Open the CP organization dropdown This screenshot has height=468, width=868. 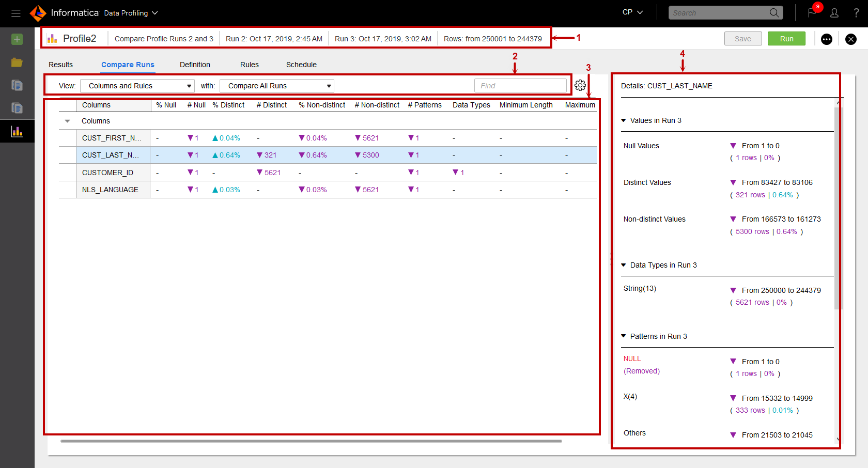coord(632,12)
